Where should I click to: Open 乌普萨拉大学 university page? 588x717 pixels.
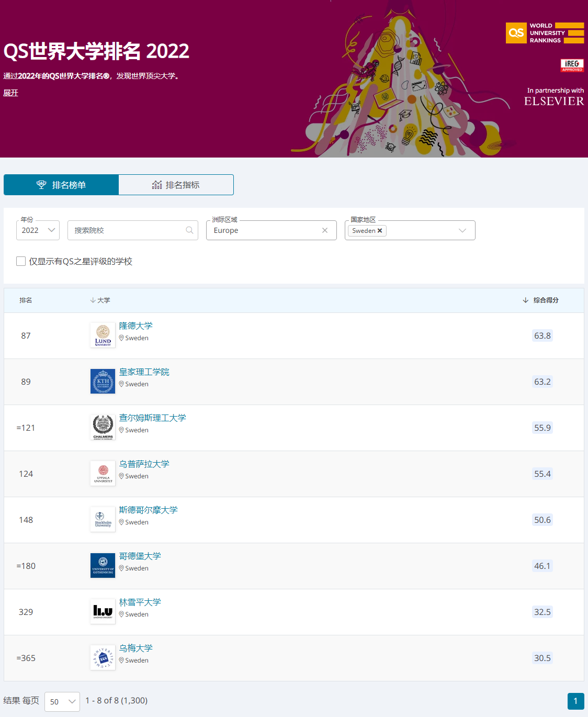coord(144,464)
